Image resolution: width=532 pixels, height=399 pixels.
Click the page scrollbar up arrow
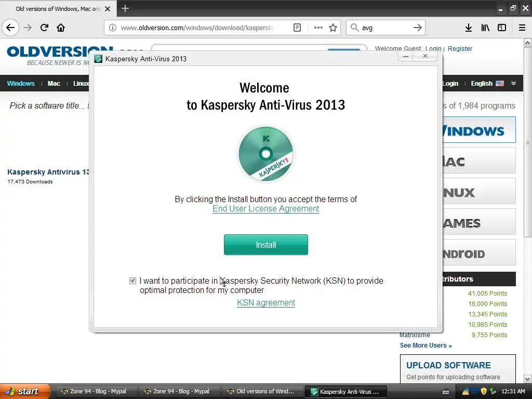528,43
